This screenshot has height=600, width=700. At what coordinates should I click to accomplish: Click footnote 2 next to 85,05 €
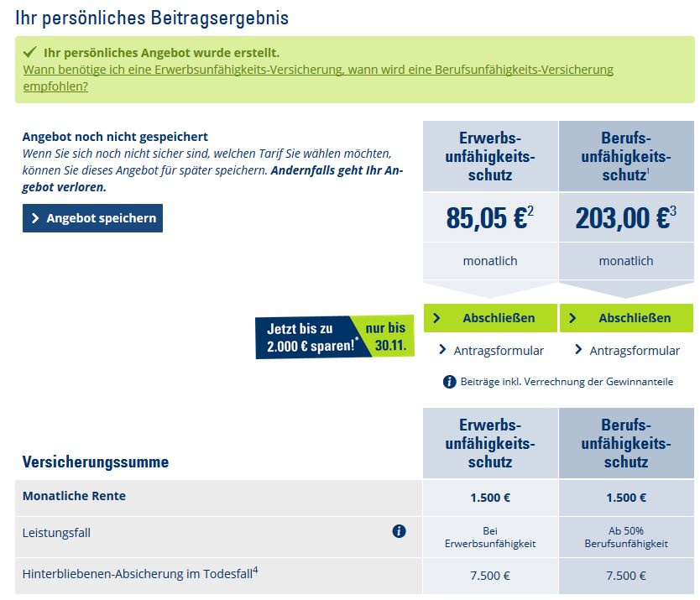pos(530,210)
